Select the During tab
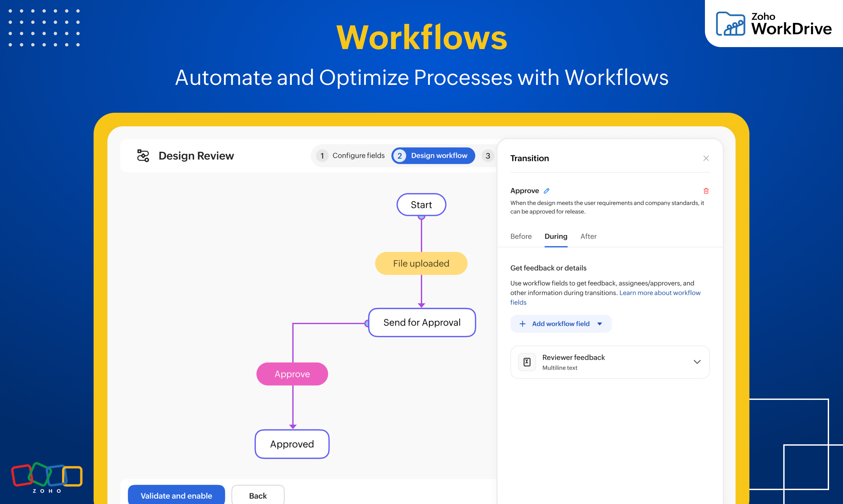843x504 pixels. 556,236
